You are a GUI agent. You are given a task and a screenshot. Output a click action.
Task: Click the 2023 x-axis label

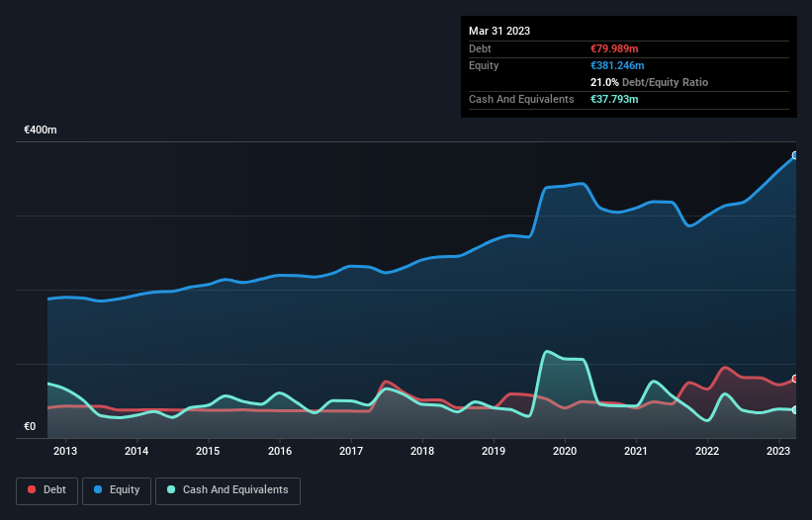click(778, 451)
